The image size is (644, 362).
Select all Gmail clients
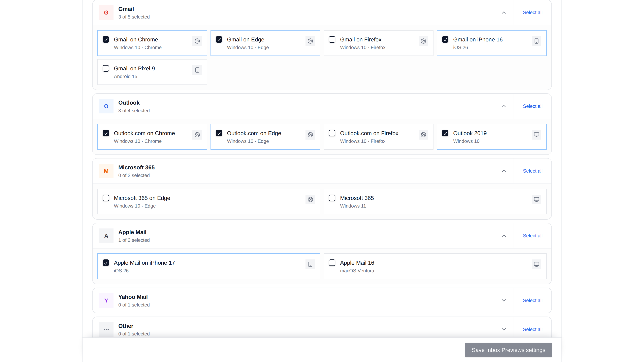click(x=533, y=12)
